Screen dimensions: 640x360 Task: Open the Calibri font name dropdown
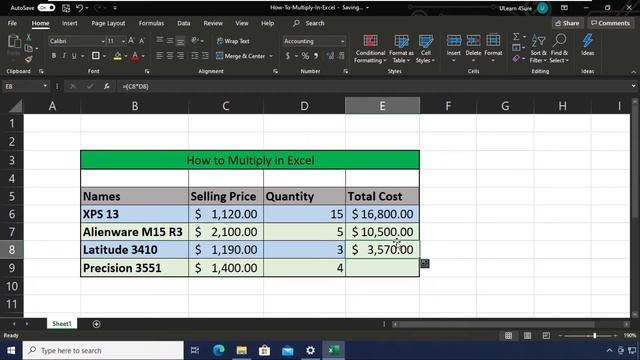[103, 41]
